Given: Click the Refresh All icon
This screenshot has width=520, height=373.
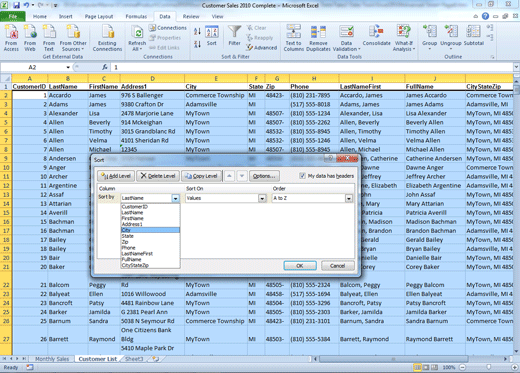Looking at the screenshot, I should point(137,38).
